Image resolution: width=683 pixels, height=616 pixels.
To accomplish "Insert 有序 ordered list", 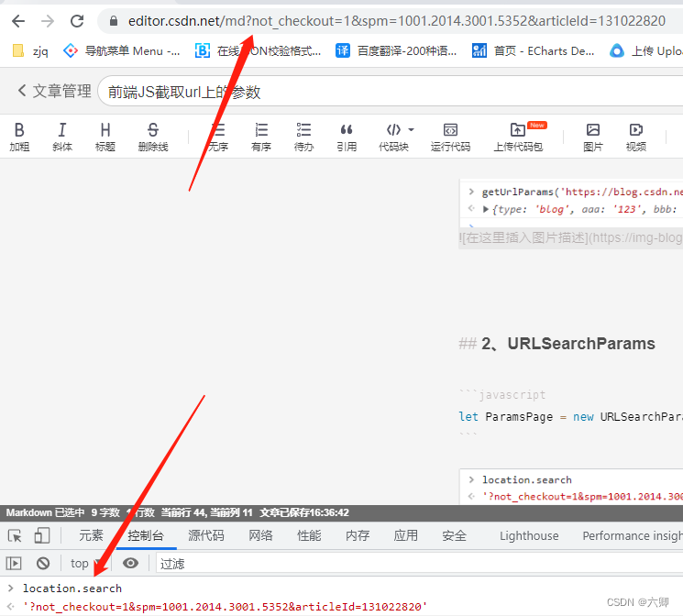I will click(261, 137).
